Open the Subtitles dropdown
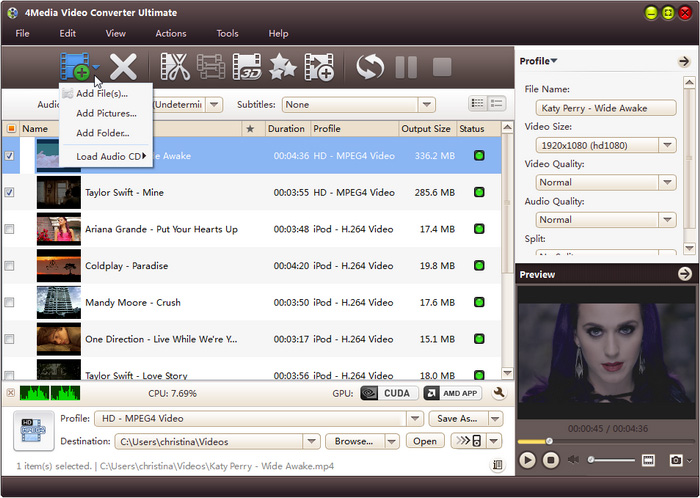 point(427,104)
